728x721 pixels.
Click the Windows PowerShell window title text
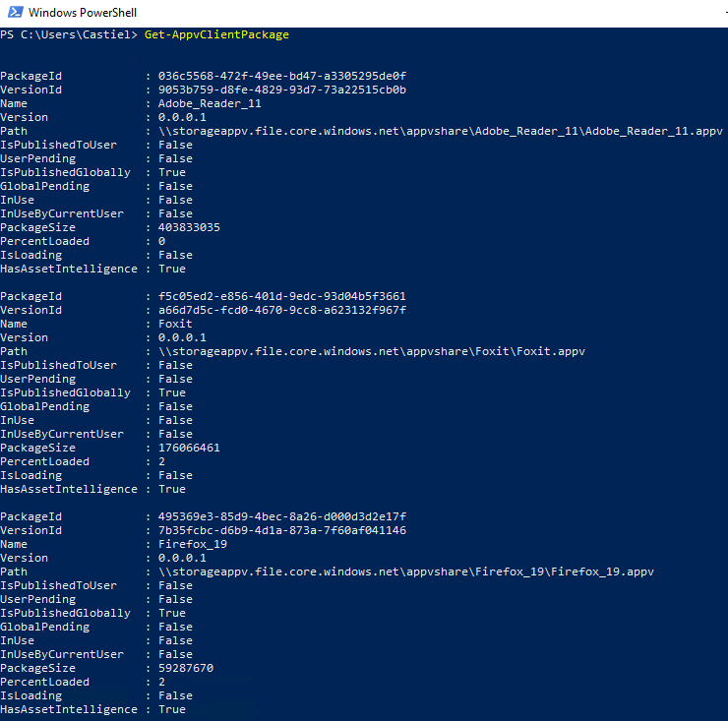(x=83, y=13)
